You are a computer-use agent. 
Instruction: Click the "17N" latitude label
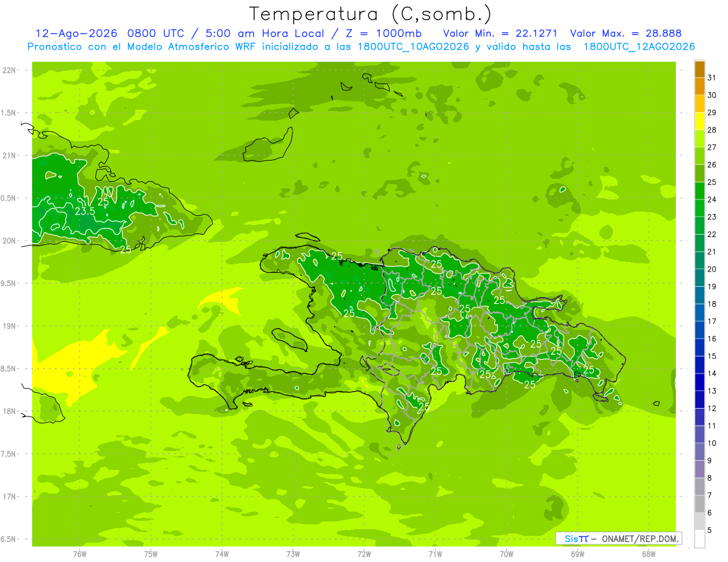pyautogui.click(x=8, y=497)
